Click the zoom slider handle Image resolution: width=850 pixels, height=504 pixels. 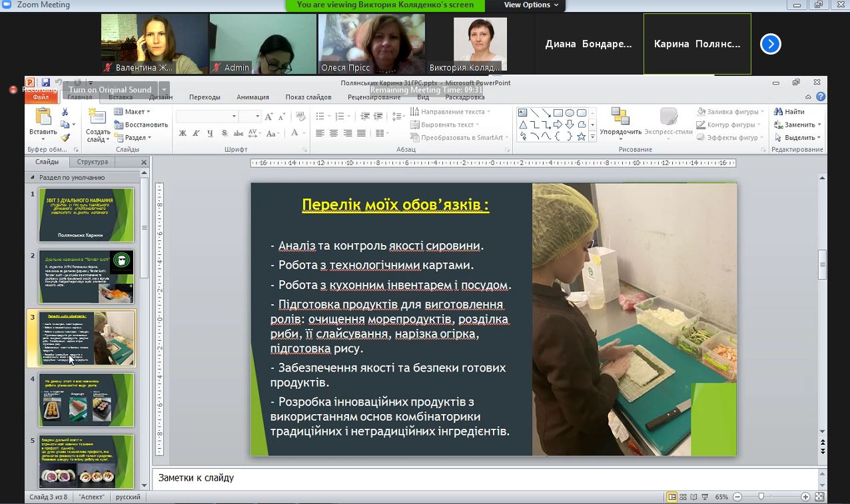point(761,497)
